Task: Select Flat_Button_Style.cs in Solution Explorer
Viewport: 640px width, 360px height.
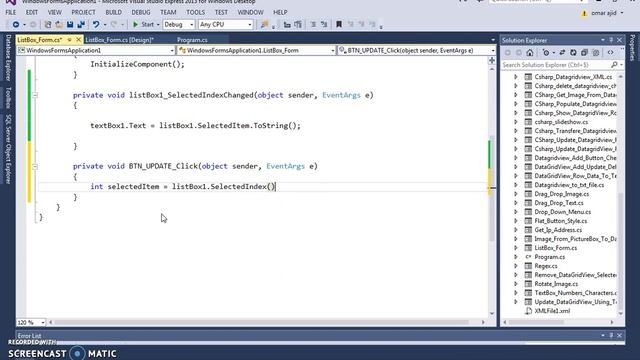Action: (561, 221)
